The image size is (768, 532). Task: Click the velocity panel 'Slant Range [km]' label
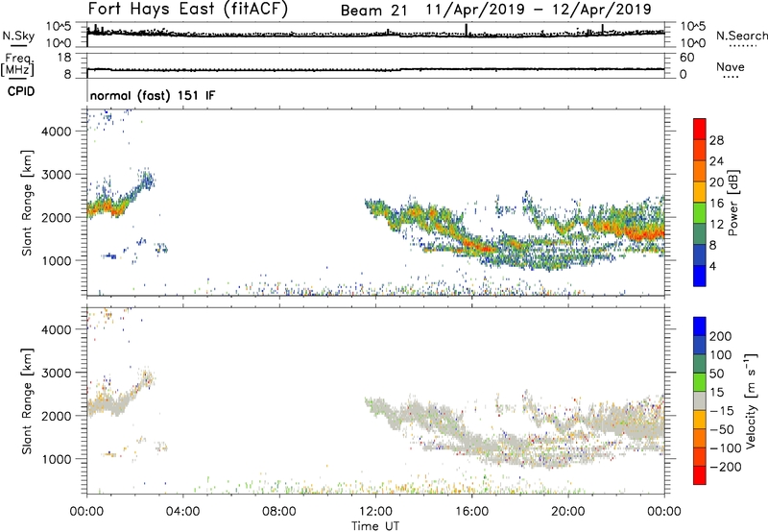[27, 401]
